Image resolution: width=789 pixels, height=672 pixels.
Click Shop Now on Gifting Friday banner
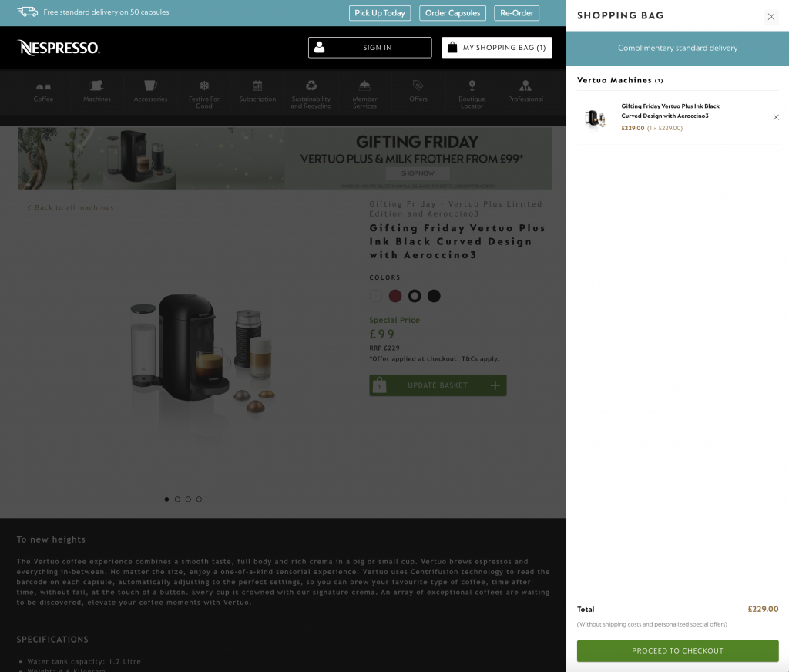tap(418, 174)
